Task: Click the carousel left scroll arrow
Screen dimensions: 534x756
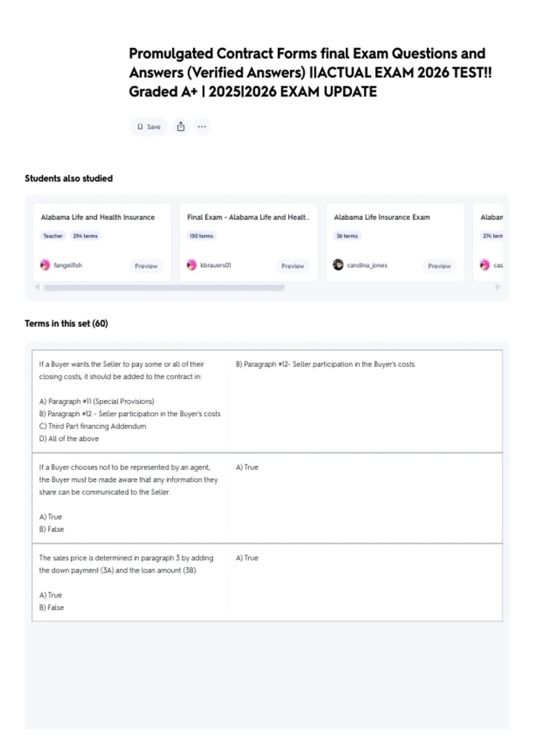Action: point(37,287)
